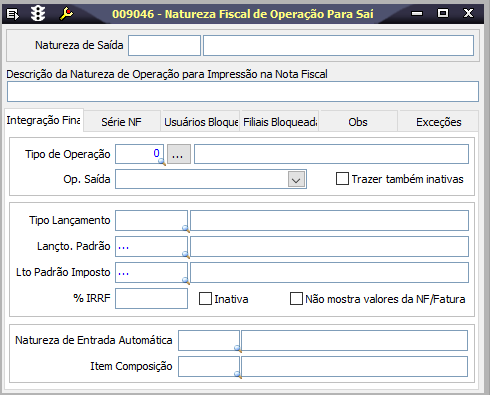Click the Natureza de Entrada Automática description field
The image size is (490, 395).
coord(354,340)
